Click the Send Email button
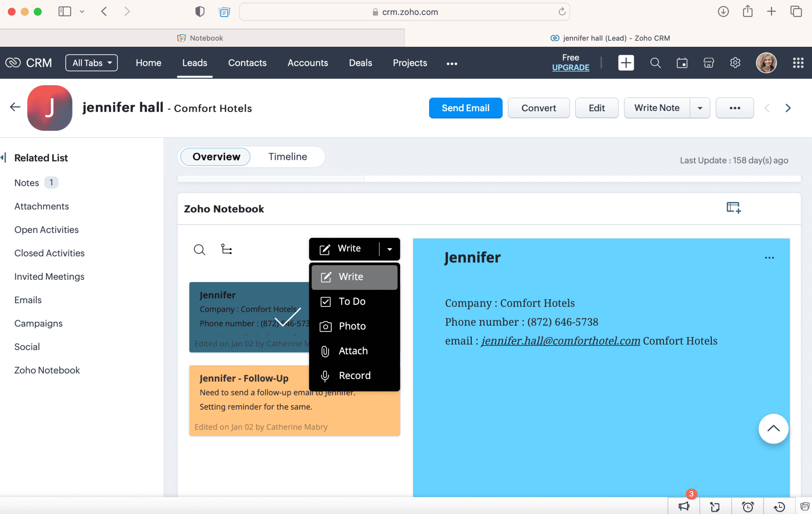This screenshot has width=812, height=514. 465,108
